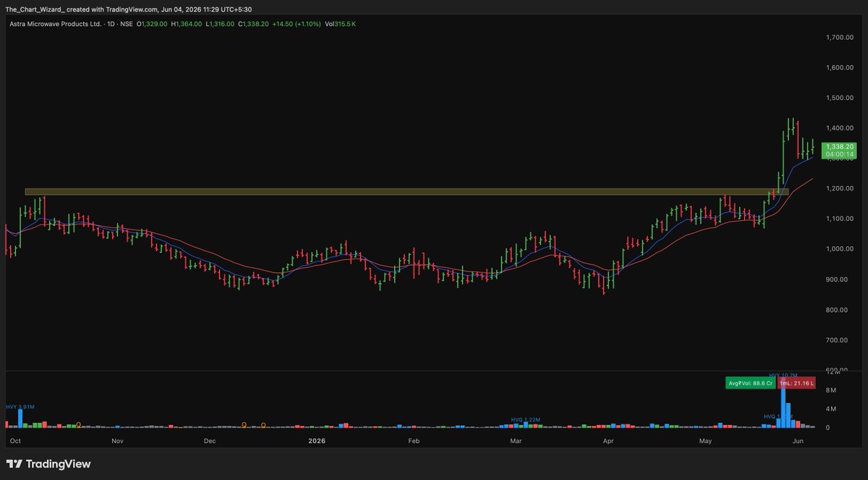Click the Dec label on time axis
Viewport: 868px width, 480px height.
210,440
